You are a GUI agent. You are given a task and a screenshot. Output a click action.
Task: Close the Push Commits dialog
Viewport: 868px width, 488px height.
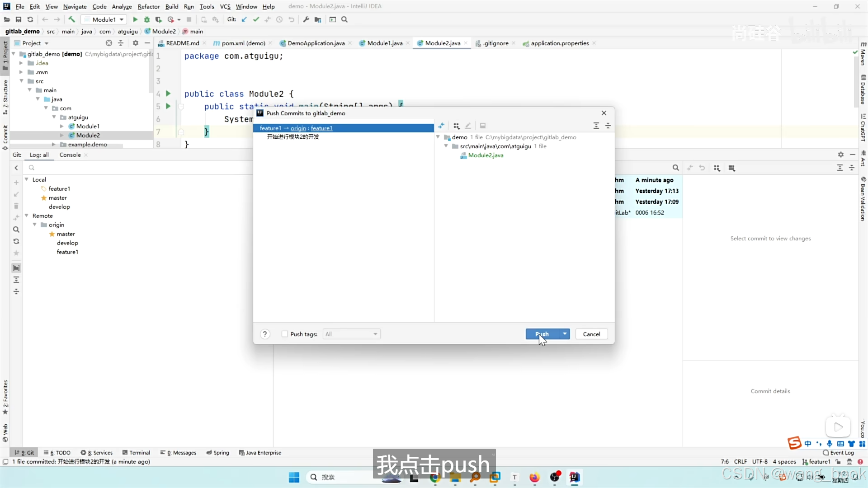click(604, 113)
